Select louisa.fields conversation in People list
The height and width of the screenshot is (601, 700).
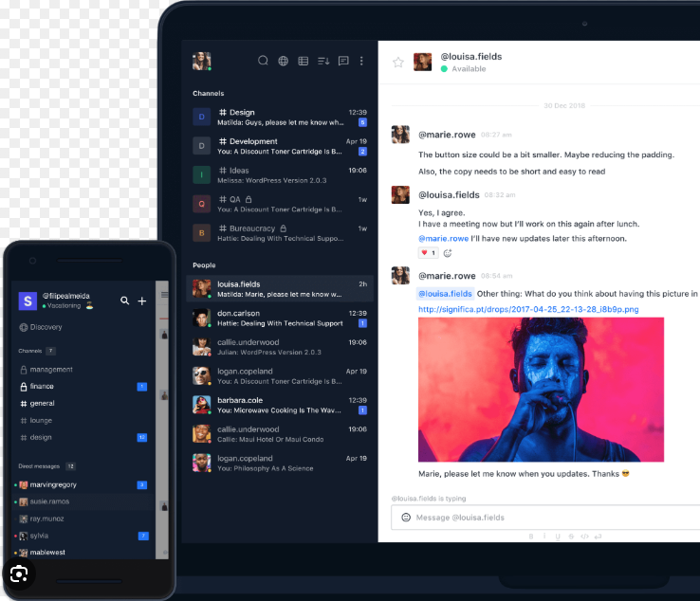coord(280,289)
